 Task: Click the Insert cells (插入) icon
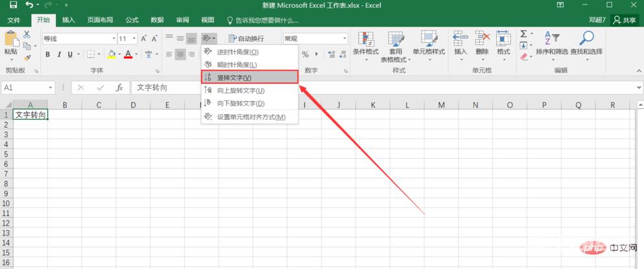[x=460, y=43]
